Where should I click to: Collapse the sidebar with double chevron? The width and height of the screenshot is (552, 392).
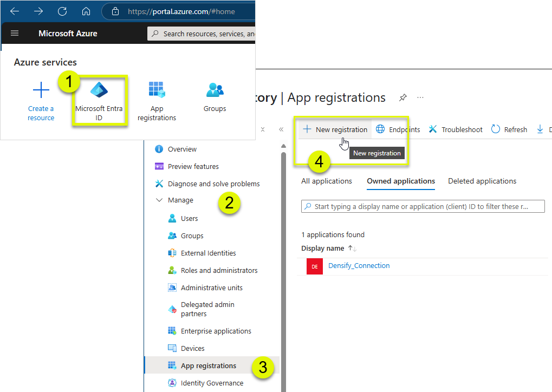[x=281, y=129]
